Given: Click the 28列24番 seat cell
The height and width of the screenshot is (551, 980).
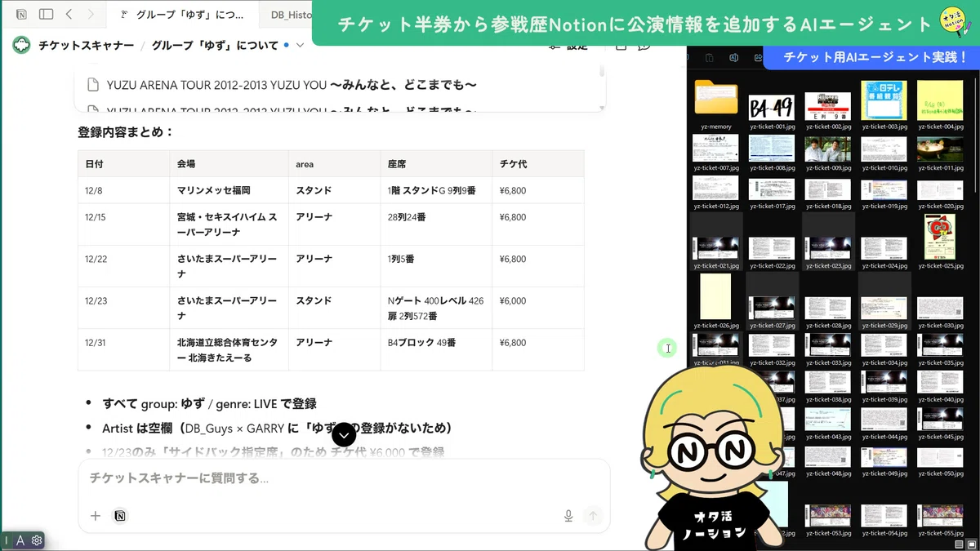Looking at the screenshot, I should 437,224.
